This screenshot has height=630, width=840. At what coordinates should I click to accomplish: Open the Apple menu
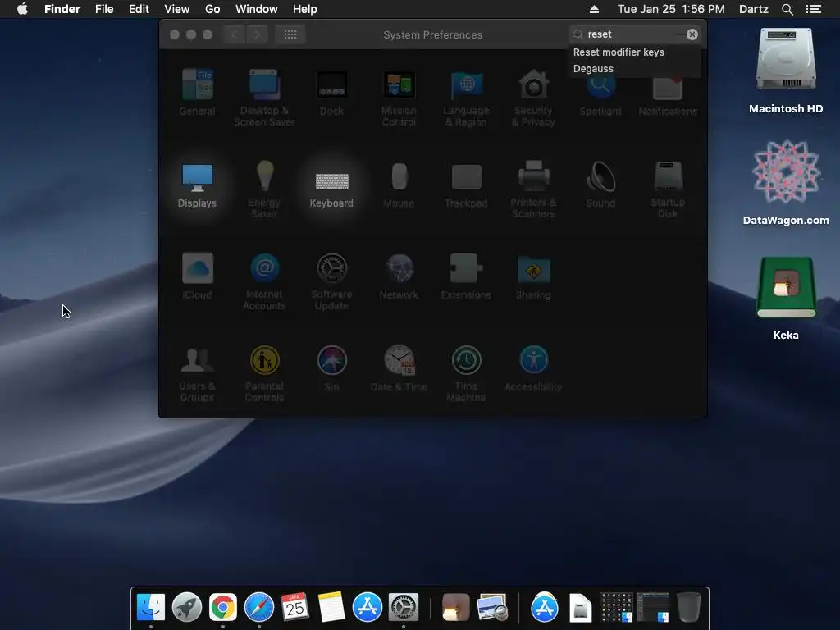pos(22,9)
